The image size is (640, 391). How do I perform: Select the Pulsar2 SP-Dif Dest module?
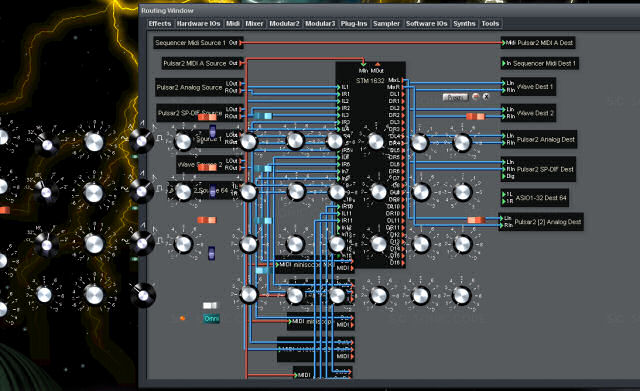538,169
